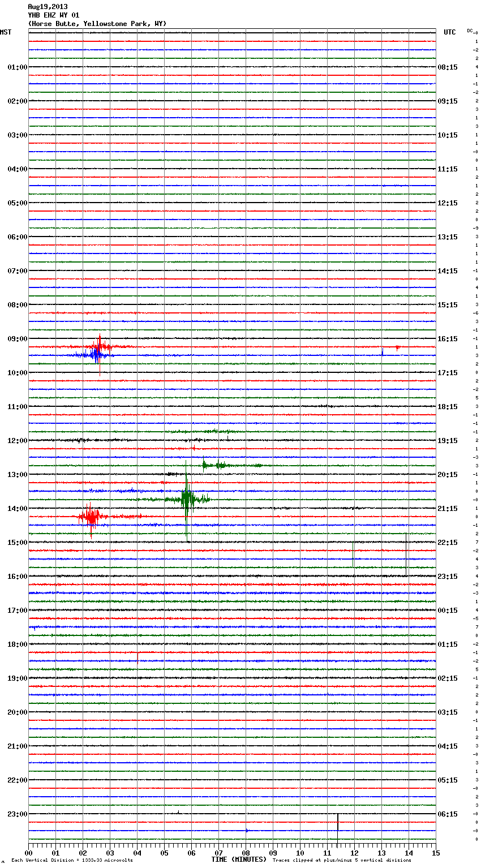Click the "09:15" UTC time label
The width and height of the screenshot is (481, 868).
(x=448, y=101)
